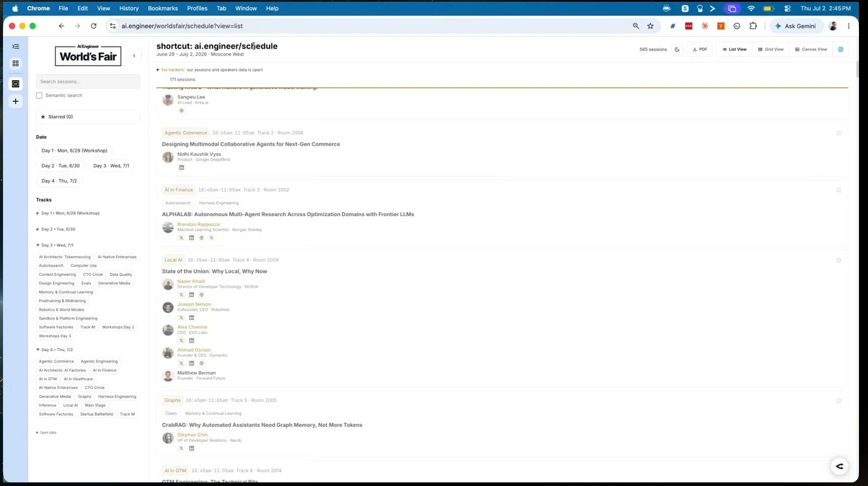
Task: Switch to Grid View
Action: point(771,49)
